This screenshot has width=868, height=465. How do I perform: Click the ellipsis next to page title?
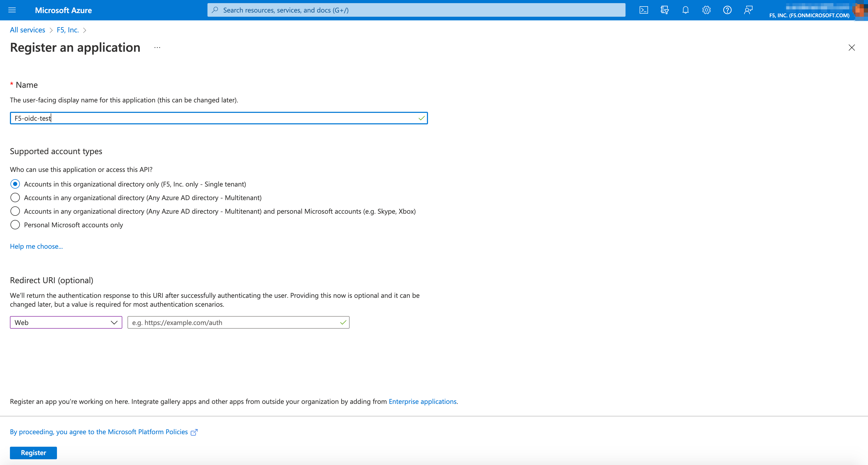click(157, 48)
